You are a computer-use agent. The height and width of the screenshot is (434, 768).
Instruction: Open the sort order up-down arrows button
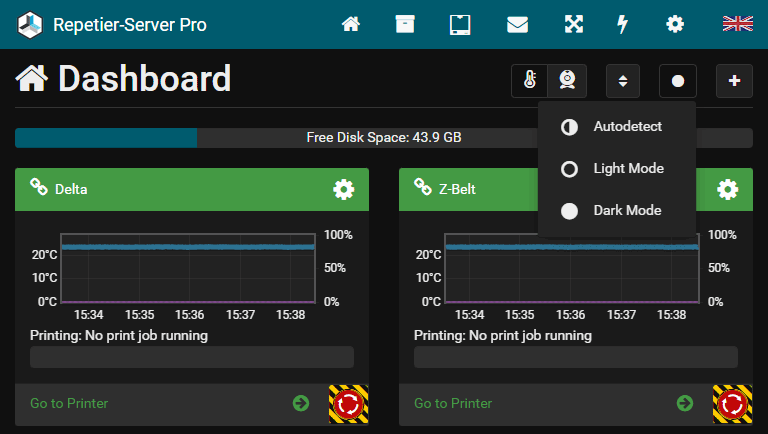(x=623, y=81)
